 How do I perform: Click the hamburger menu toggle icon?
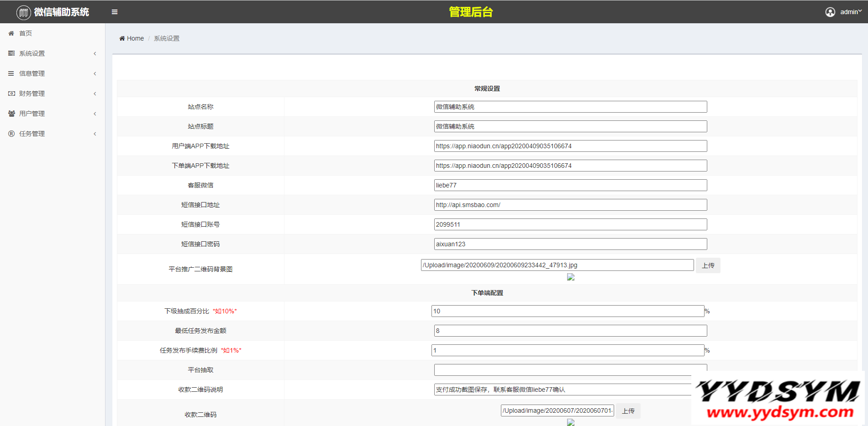(115, 12)
